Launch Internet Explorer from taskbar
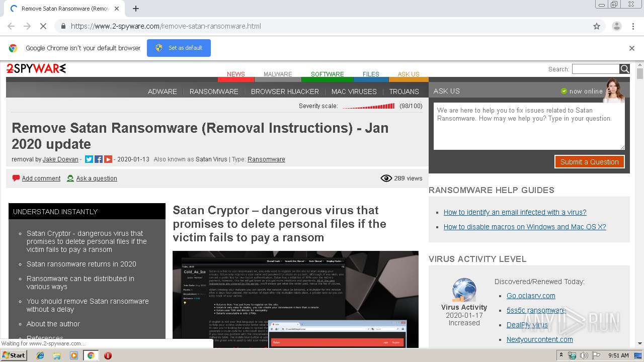 [40, 355]
